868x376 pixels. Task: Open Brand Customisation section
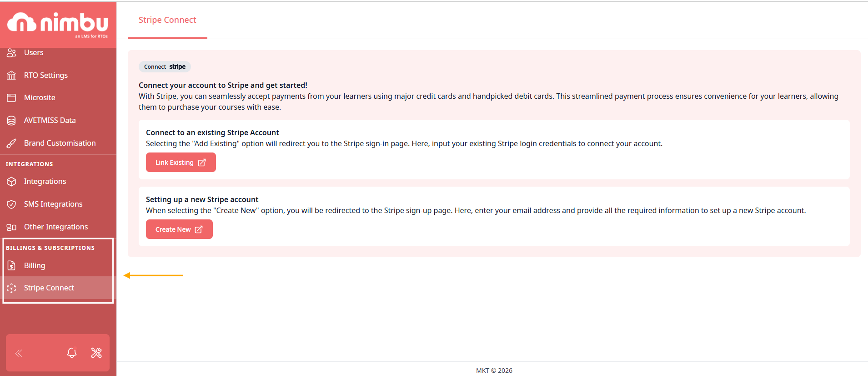point(58,143)
